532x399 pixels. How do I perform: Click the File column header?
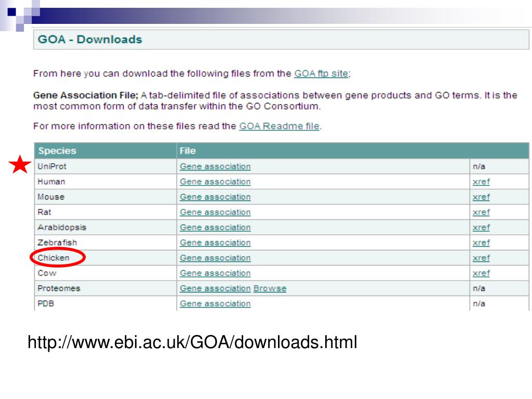click(x=353, y=151)
